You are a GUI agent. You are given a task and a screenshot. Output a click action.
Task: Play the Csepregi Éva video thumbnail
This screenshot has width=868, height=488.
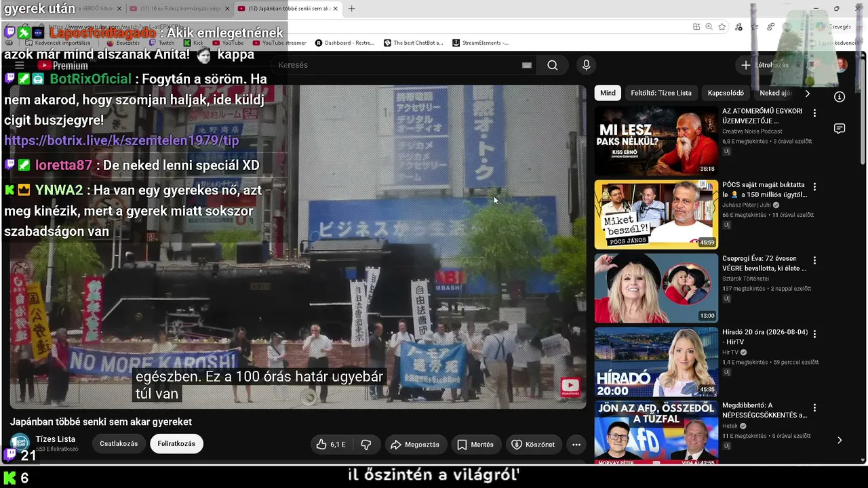(656, 288)
